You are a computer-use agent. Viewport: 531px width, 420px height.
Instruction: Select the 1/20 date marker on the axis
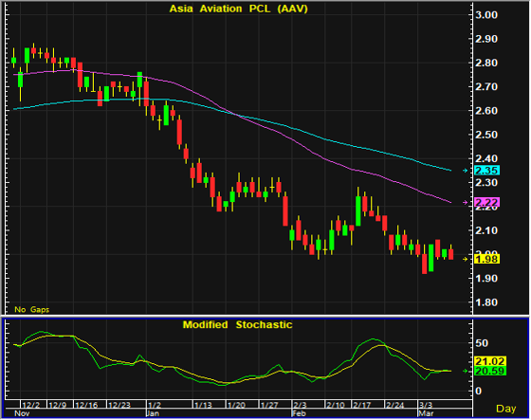click(x=236, y=405)
